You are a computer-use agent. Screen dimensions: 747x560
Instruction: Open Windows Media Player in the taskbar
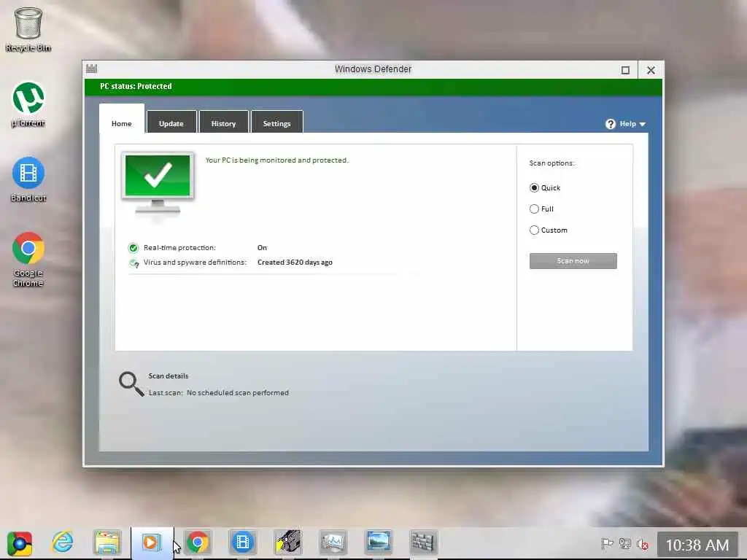(x=152, y=542)
